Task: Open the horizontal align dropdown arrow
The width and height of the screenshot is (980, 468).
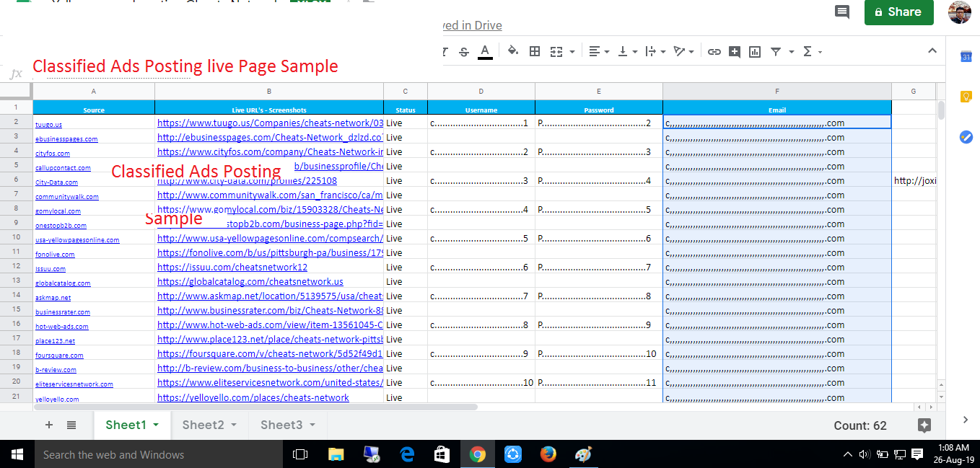Action: tap(605, 51)
